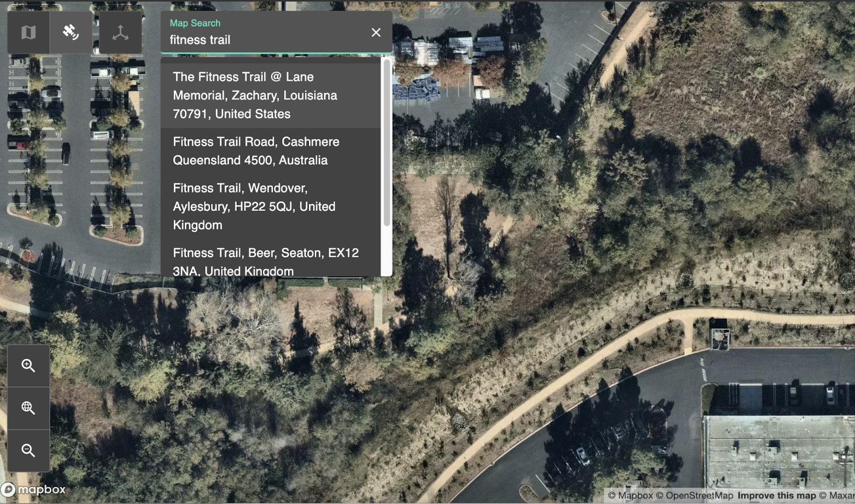Viewport: 855px width, 504px height.
Task: Open the © Mapbox attribution link
Action: click(631, 495)
